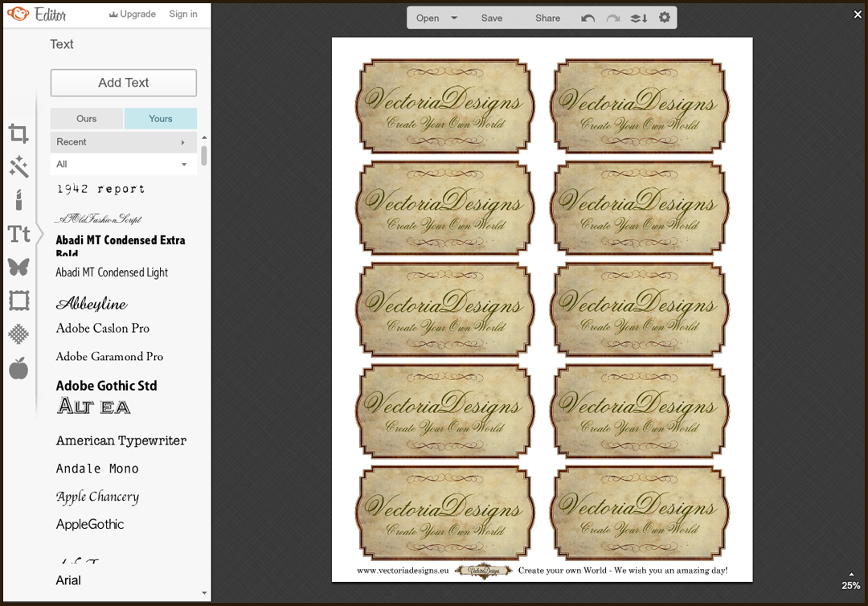Choose the AR Old Fashion Script font
The width and height of the screenshot is (868, 606).
pyautogui.click(x=99, y=219)
